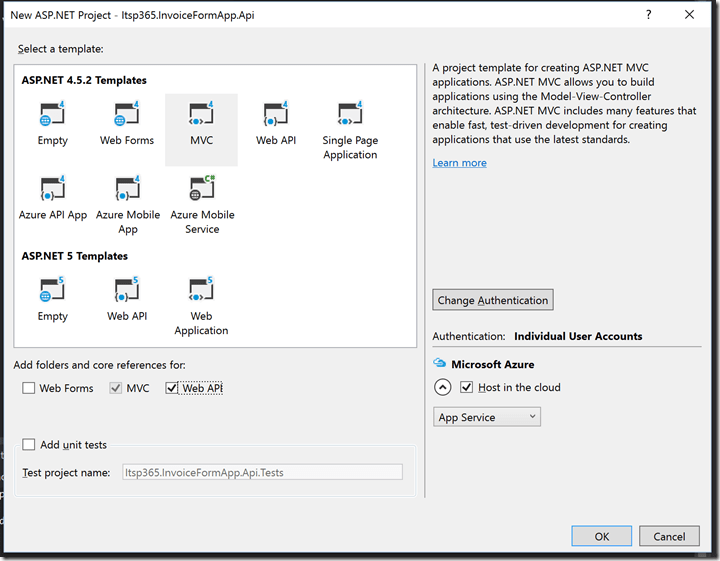Choose the ASP.NET 5 Web Application template

pyautogui.click(x=201, y=306)
